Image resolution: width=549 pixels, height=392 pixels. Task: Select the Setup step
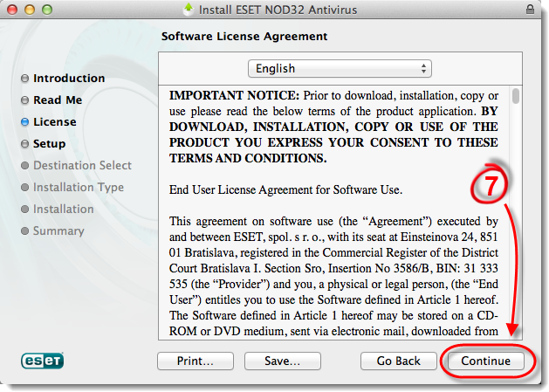[x=50, y=144]
